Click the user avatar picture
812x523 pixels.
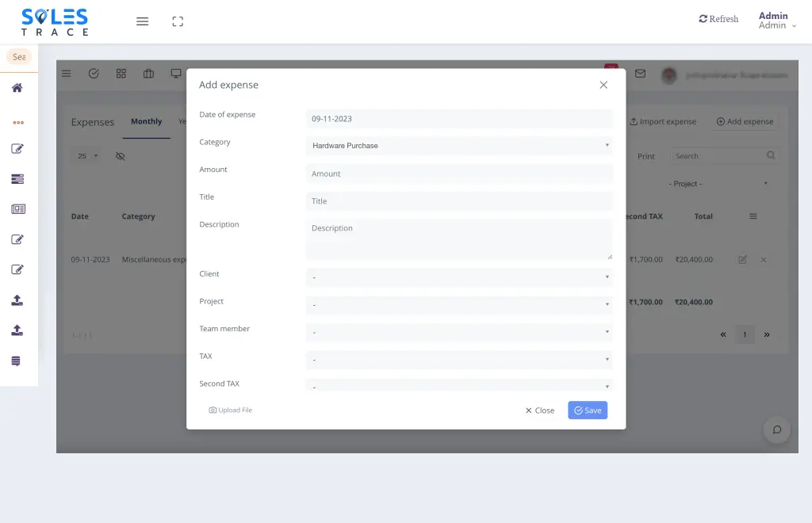669,75
